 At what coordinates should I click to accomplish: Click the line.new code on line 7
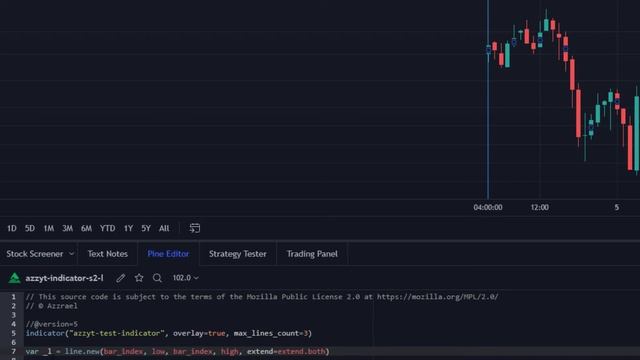tap(177, 351)
